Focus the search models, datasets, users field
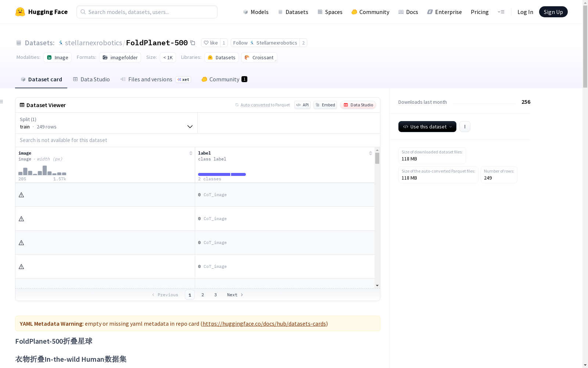588x368 pixels. 147,12
